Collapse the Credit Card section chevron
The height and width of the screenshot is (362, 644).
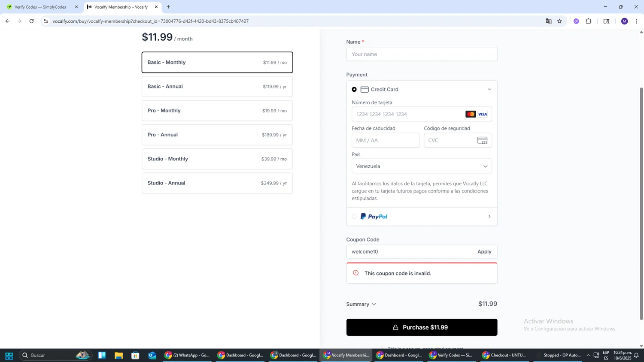(489, 89)
